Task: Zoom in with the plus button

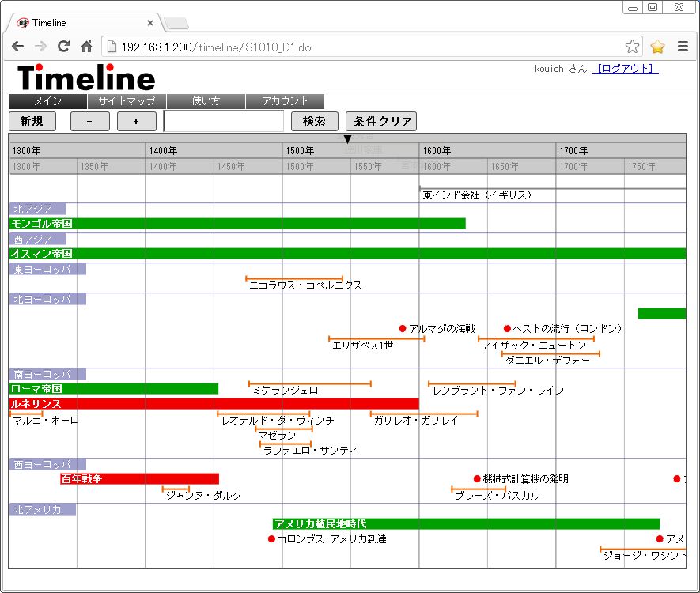Action: 137,121
